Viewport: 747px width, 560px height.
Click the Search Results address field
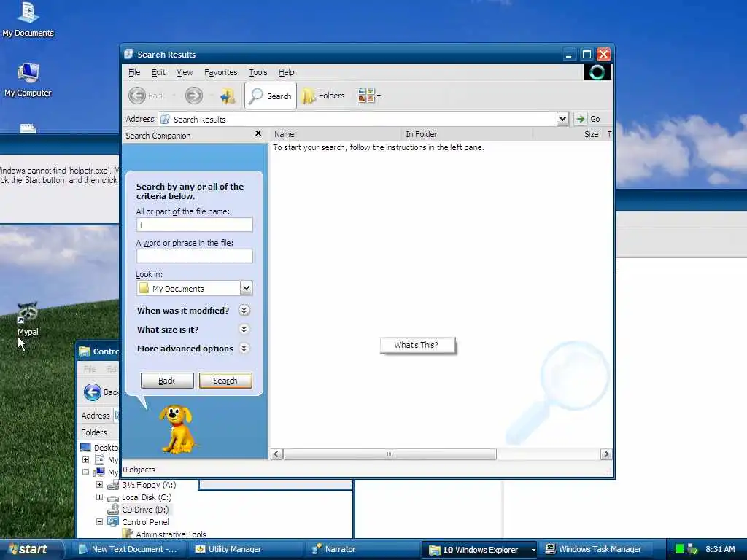[x=357, y=119]
